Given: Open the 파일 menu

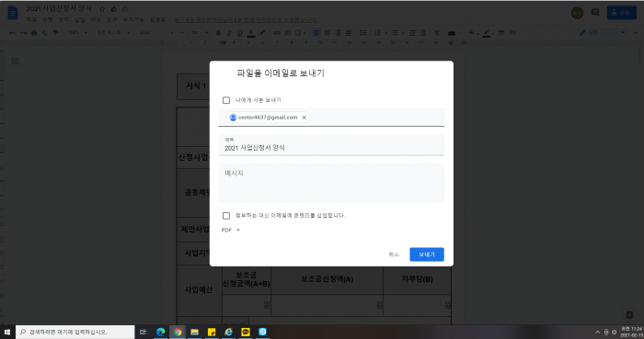Looking at the screenshot, I should pyautogui.click(x=30, y=19).
